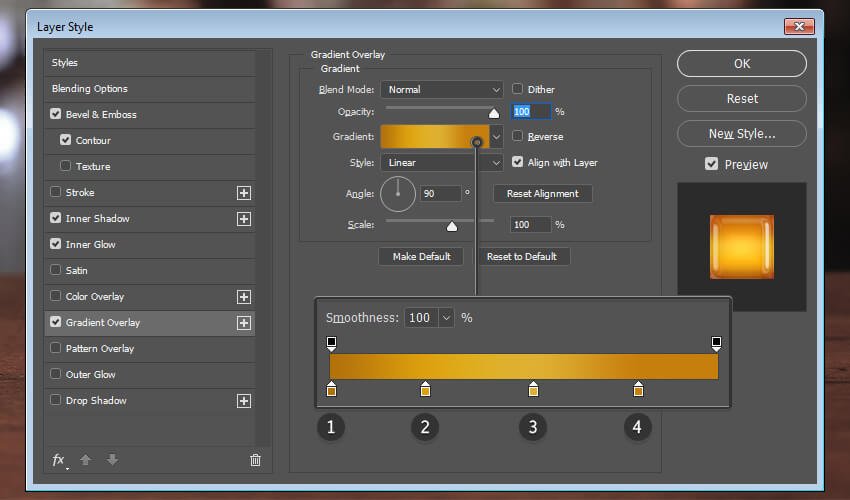Screen dimensions: 850x500
Task: Open the Inner Glow settings label
Action: click(91, 245)
